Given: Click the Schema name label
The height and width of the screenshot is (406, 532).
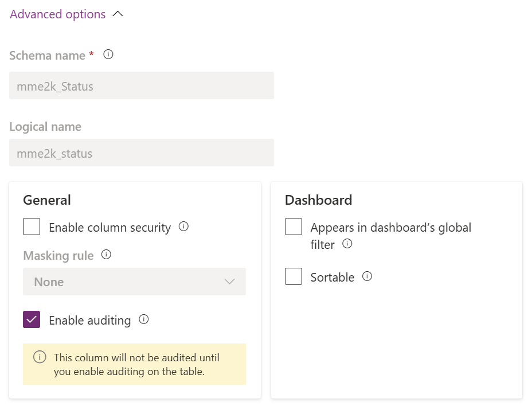Looking at the screenshot, I should click(x=48, y=55).
